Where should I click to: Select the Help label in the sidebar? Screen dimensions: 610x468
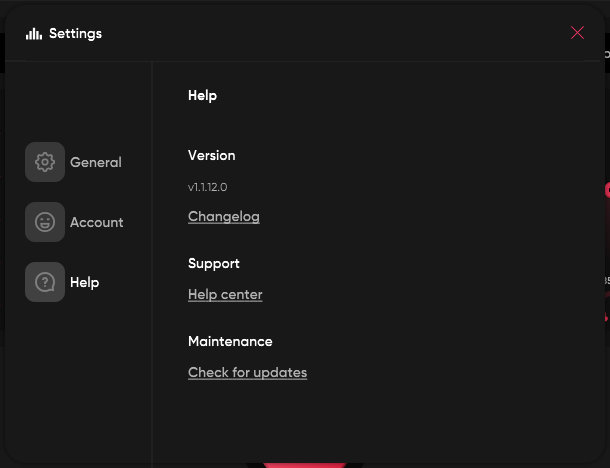pyautogui.click(x=85, y=282)
